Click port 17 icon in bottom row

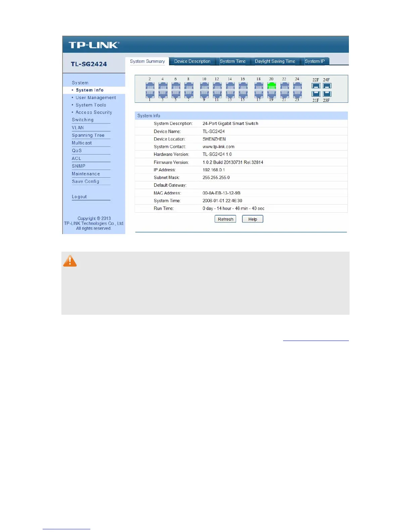point(259,94)
